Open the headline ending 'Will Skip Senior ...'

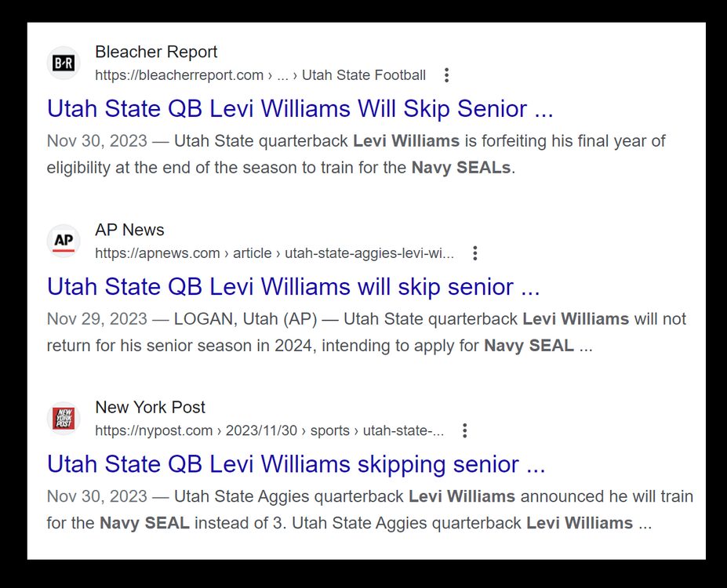[300, 108]
